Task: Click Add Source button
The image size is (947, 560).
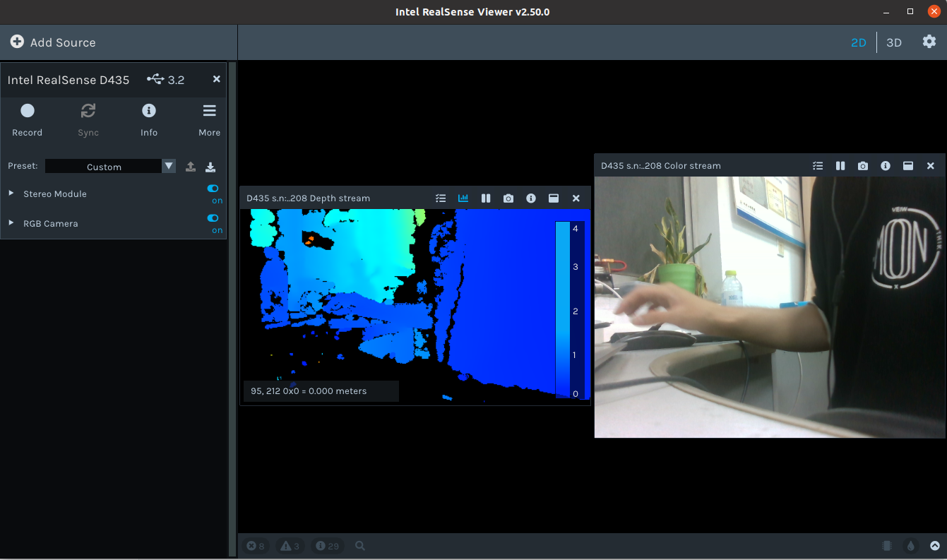Action: tap(53, 42)
